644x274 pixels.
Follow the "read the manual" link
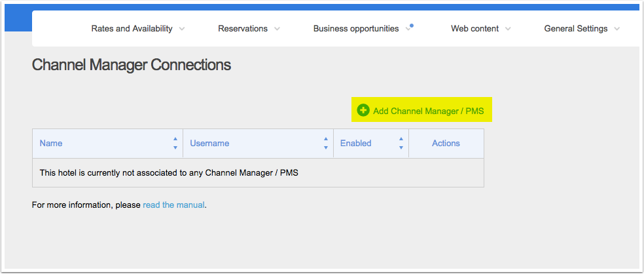173,205
